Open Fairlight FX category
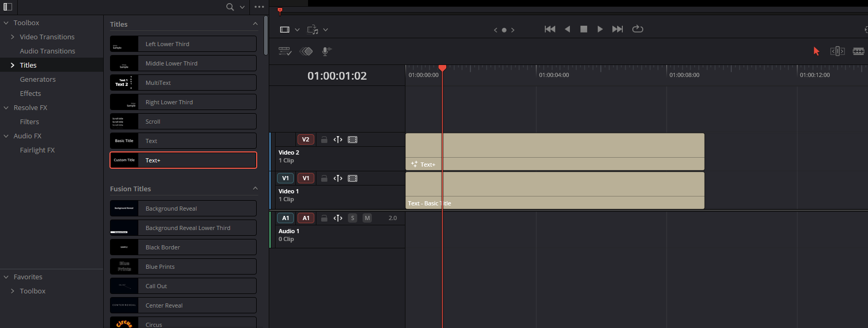 point(37,150)
